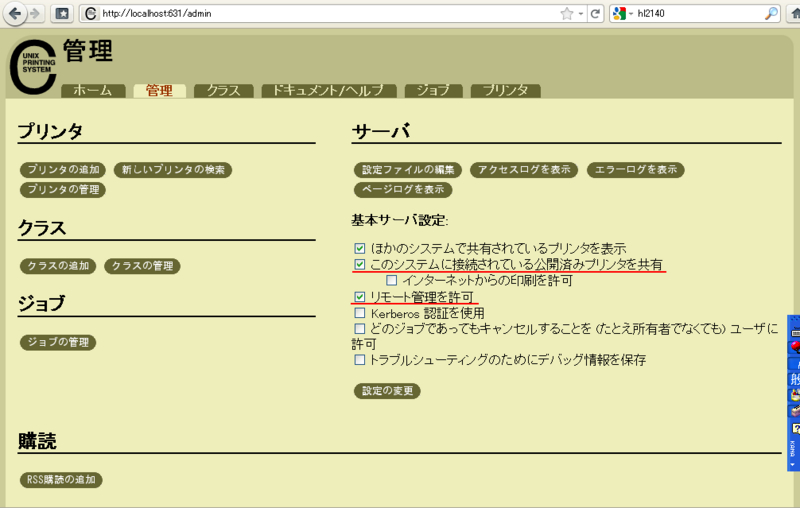Show the access log with アクセスログを表示
Screen dimensions: 800x508
pyautogui.click(x=524, y=170)
